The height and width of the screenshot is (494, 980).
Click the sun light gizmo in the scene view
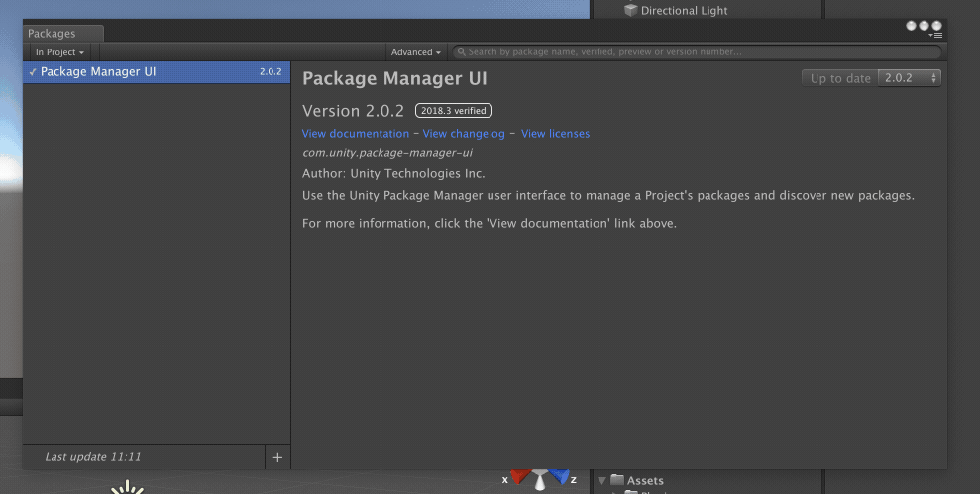(x=128, y=487)
